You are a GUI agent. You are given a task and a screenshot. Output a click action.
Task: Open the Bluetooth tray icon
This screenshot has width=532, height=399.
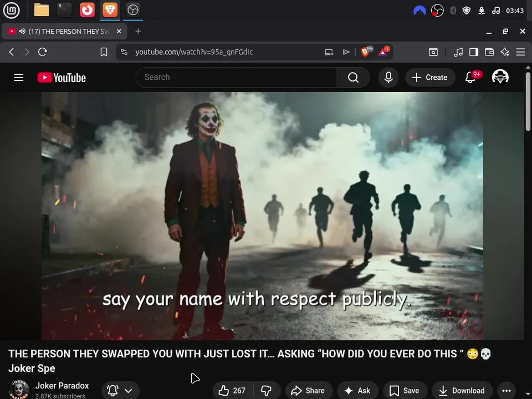453,11
